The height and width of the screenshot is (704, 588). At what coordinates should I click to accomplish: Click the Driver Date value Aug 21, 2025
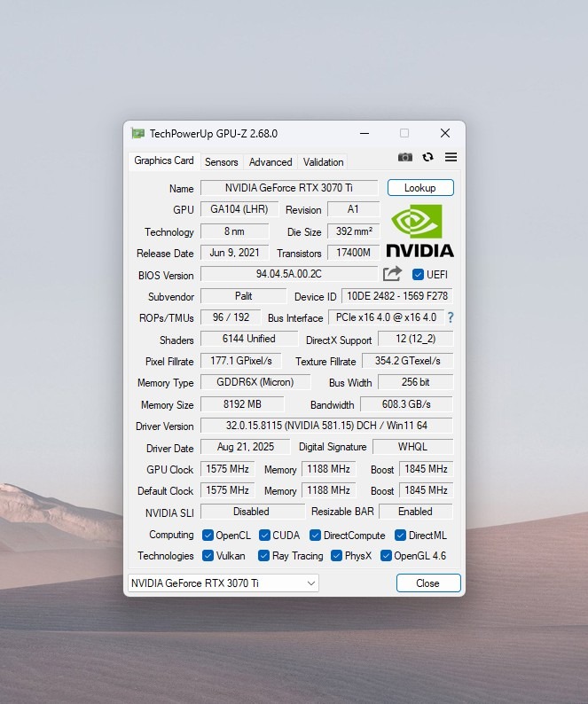[x=246, y=447]
